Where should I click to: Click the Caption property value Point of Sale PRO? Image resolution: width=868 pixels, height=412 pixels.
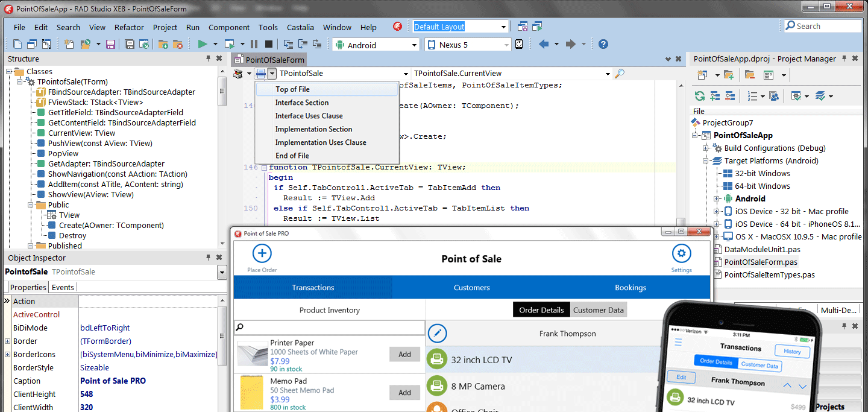113,381
